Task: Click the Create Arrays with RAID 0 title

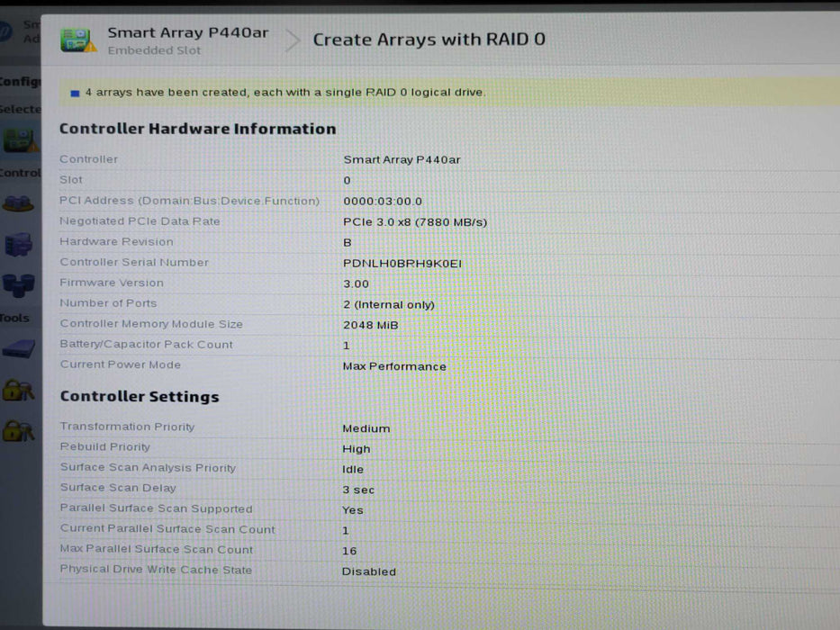Action: [x=429, y=40]
